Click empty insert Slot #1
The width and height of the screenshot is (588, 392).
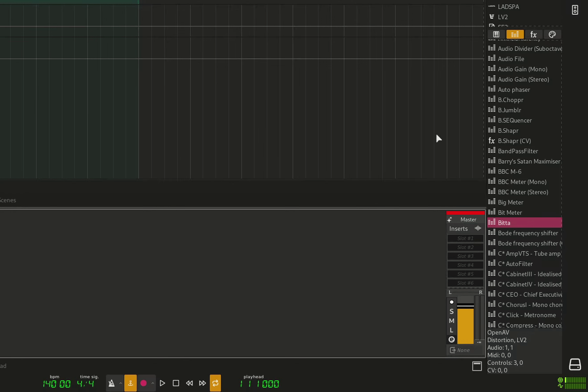[465, 238]
